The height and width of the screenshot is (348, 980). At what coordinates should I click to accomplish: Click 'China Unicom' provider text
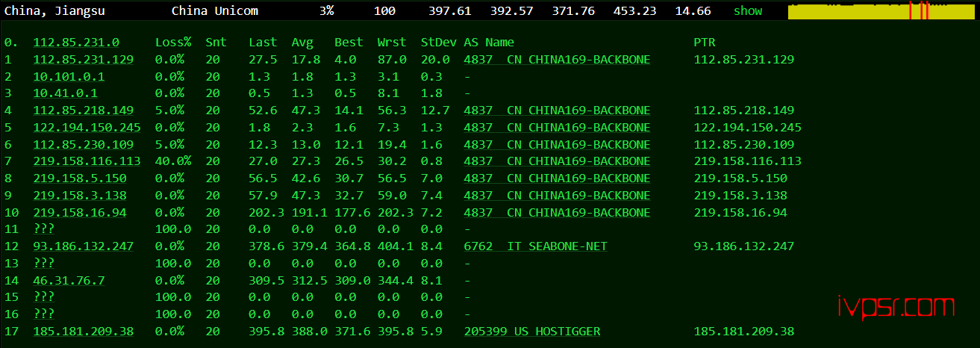(x=215, y=10)
